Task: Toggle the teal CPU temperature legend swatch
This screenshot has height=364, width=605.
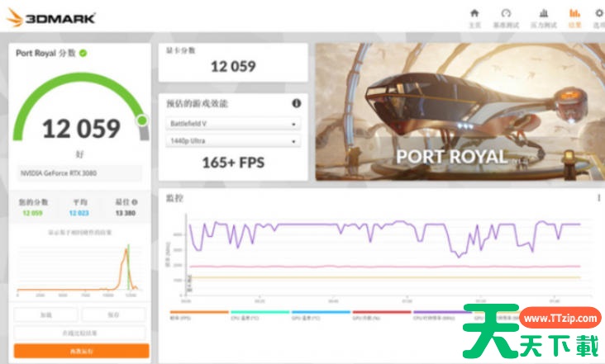Action: (260, 312)
